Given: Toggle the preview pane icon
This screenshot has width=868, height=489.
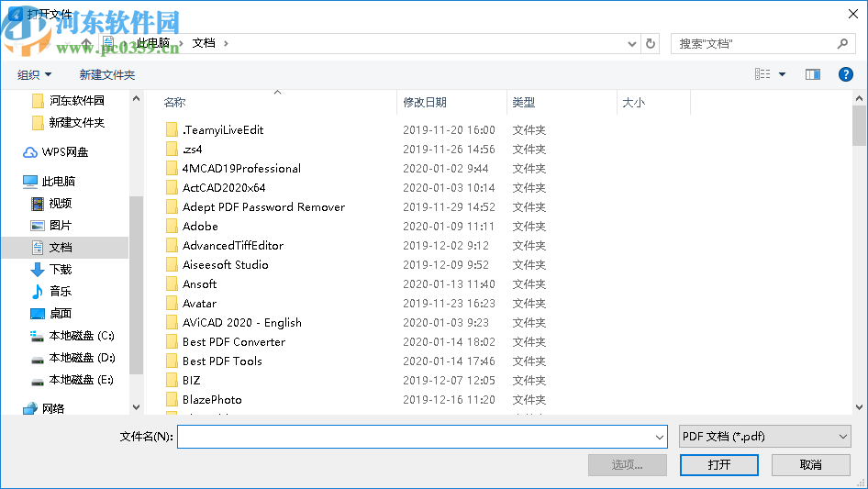Looking at the screenshot, I should point(813,74).
